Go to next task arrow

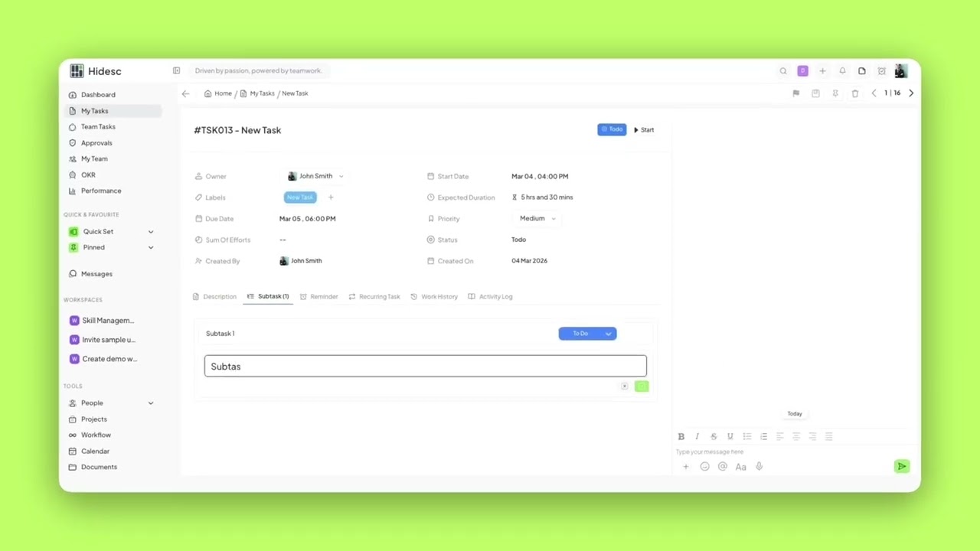tap(911, 93)
